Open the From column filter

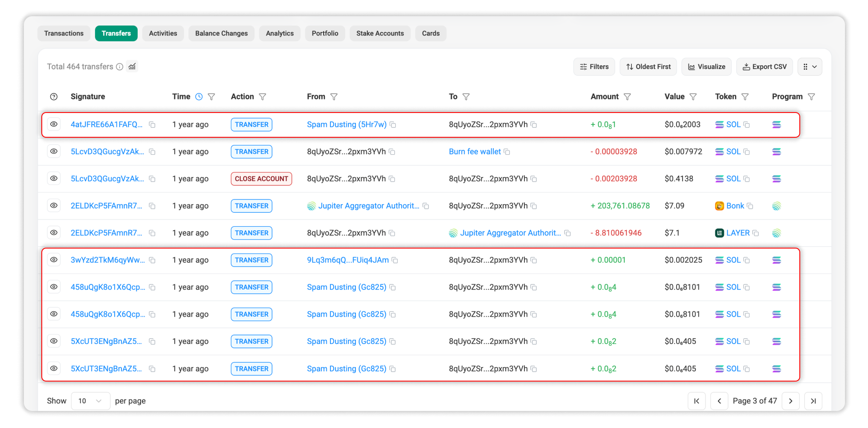334,97
